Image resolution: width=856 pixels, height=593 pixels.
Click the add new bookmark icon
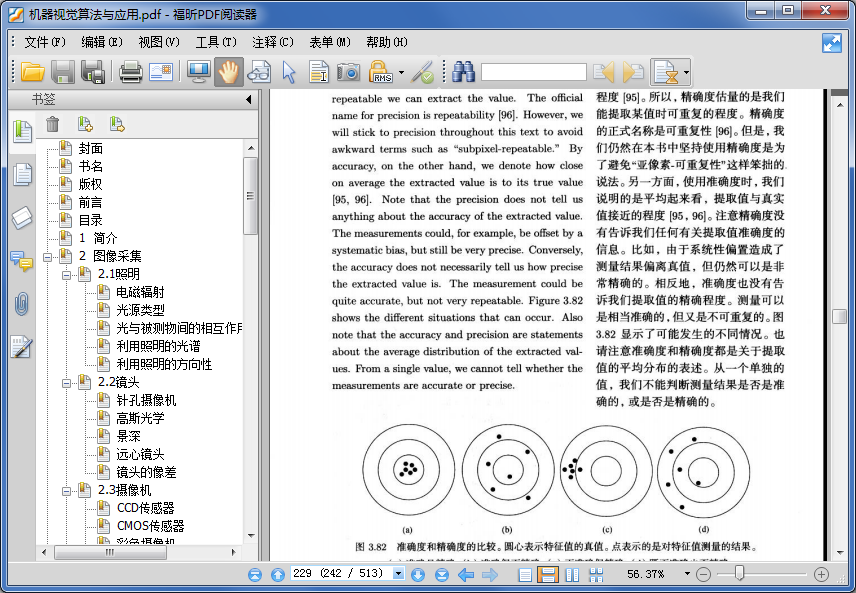point(85,124)
